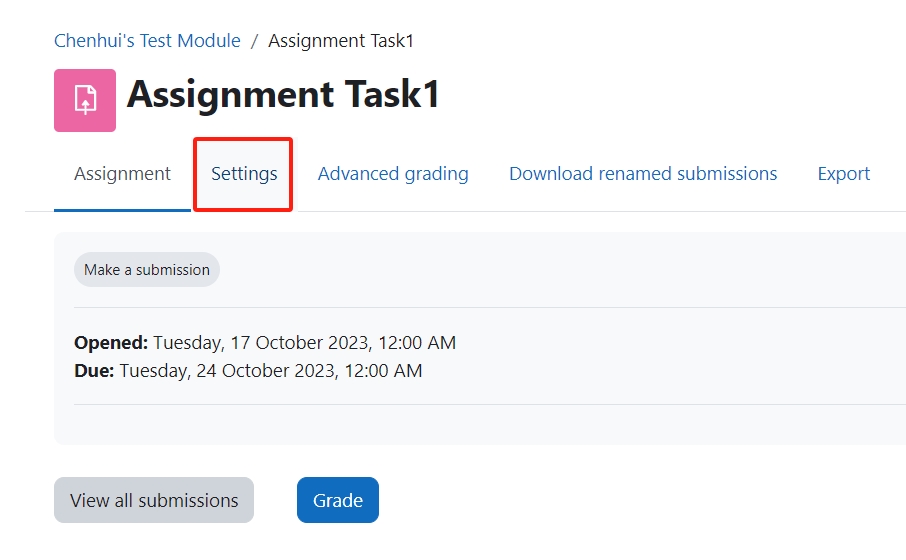This screenshot has width=906, height=560.
Task: Click the blue Grade button
Action: tap(338, 500)
